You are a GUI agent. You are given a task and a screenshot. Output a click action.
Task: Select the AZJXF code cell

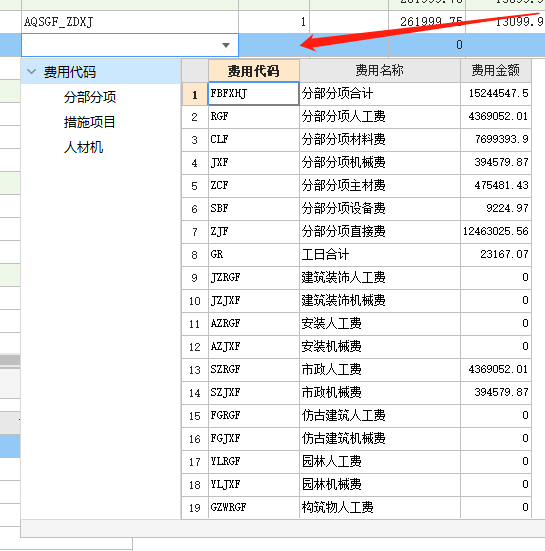tap(254, 346)
